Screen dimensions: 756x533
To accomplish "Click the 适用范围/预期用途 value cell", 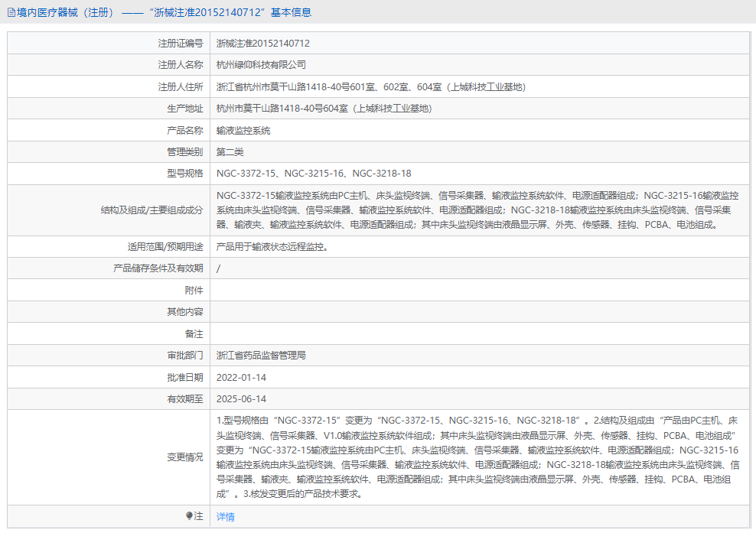I will click(278, 246).
